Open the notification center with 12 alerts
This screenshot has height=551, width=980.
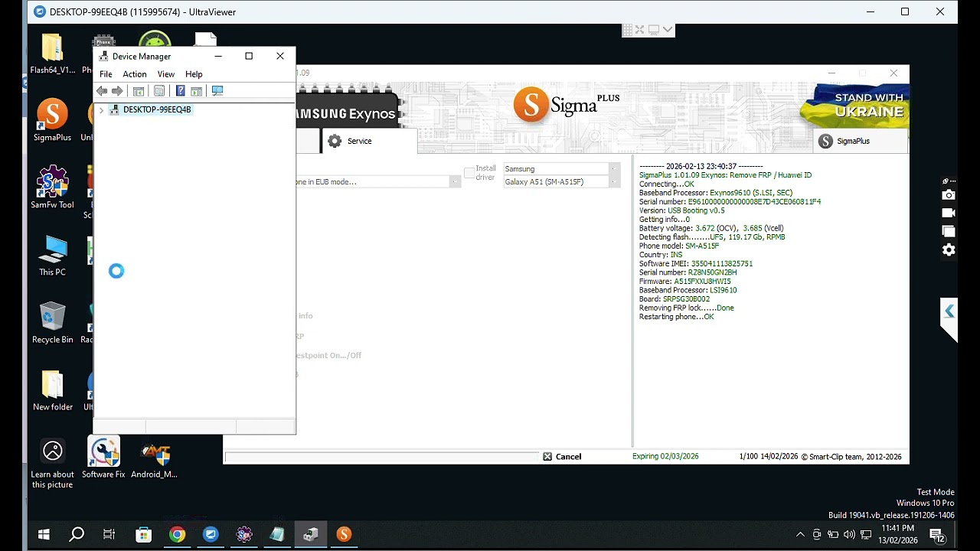point(936,534)
